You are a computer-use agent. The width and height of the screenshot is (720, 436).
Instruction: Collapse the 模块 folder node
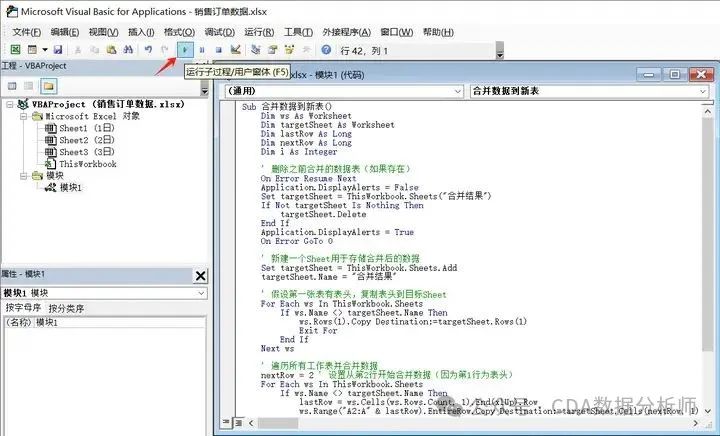click(x=23, y=176)
